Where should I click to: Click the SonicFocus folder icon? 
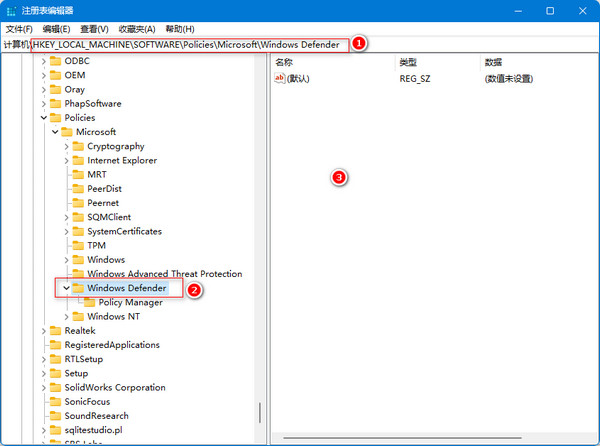(55, 402)
